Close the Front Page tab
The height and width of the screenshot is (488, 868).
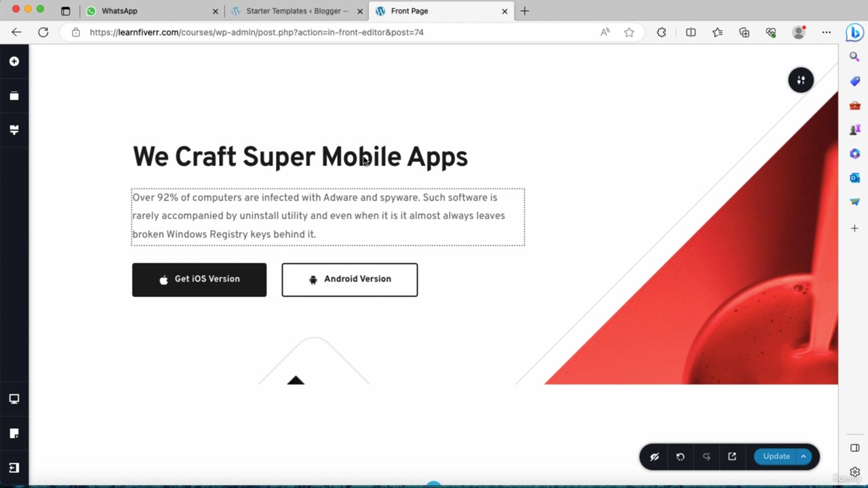[x=505, y=11]
